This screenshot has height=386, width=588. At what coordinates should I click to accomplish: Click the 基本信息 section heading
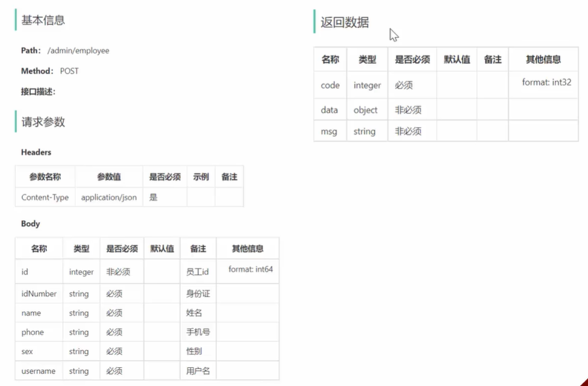43,20
